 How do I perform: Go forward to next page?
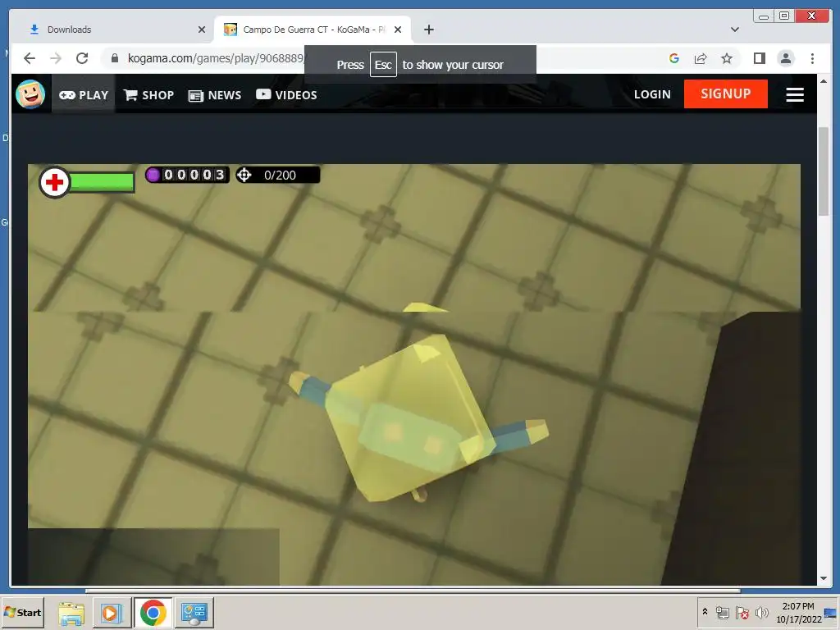coord(56,58)
